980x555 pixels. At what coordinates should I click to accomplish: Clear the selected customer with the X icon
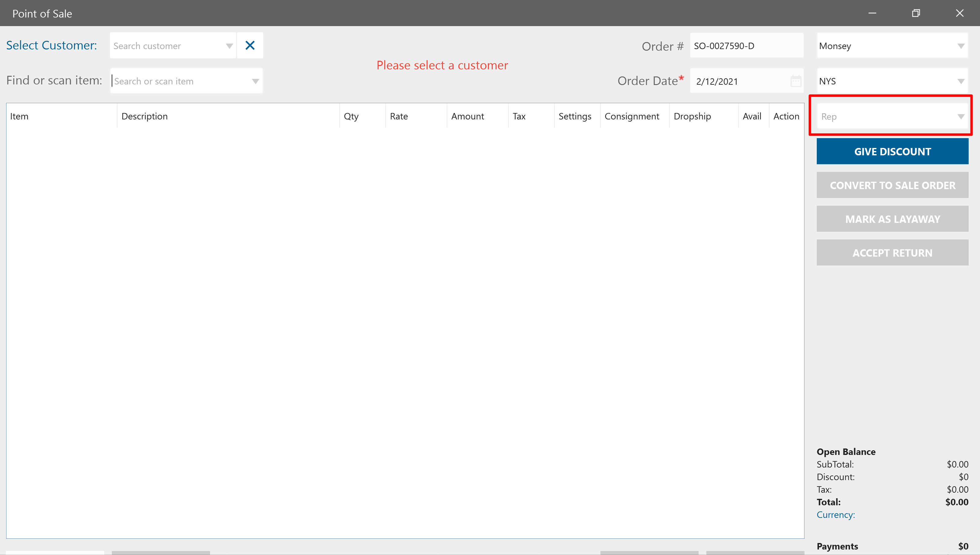click(250, 45)
